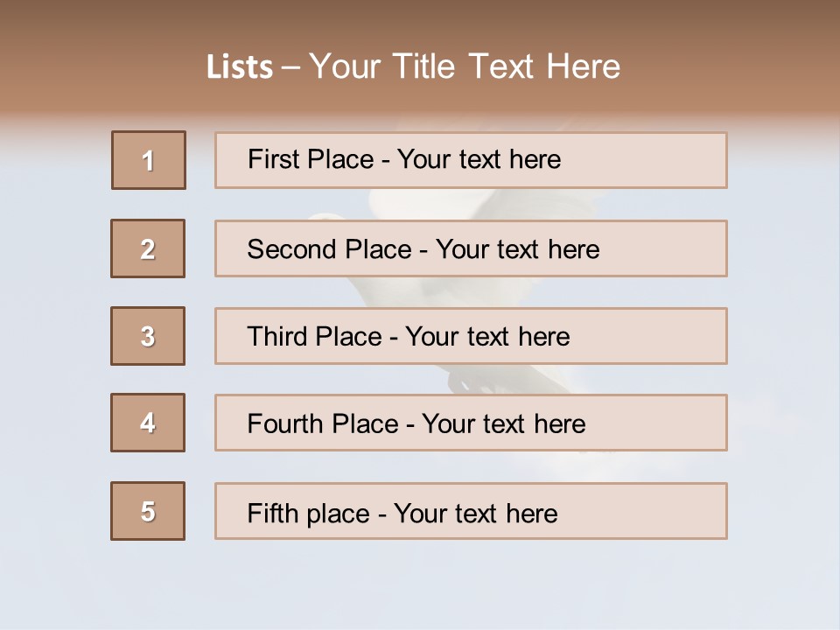The image size is (840, 630).
Task: Click the word 'Fifth' in the list
Action: point(273,513)
